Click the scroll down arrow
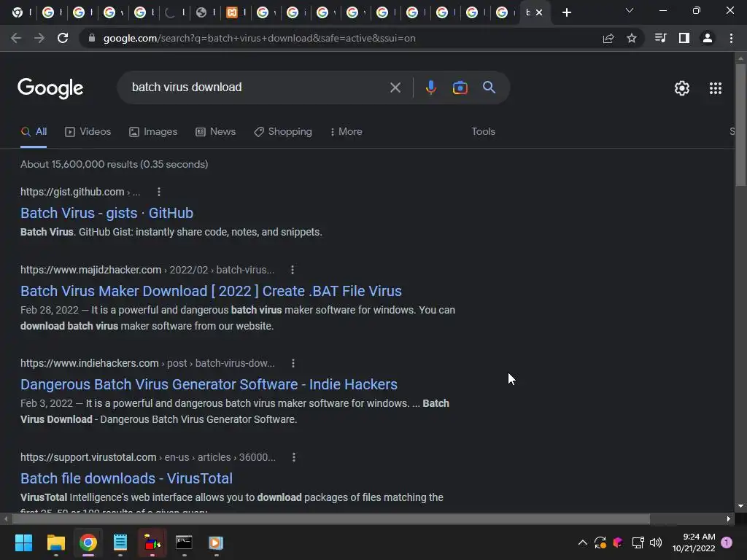 coord(740,506)
